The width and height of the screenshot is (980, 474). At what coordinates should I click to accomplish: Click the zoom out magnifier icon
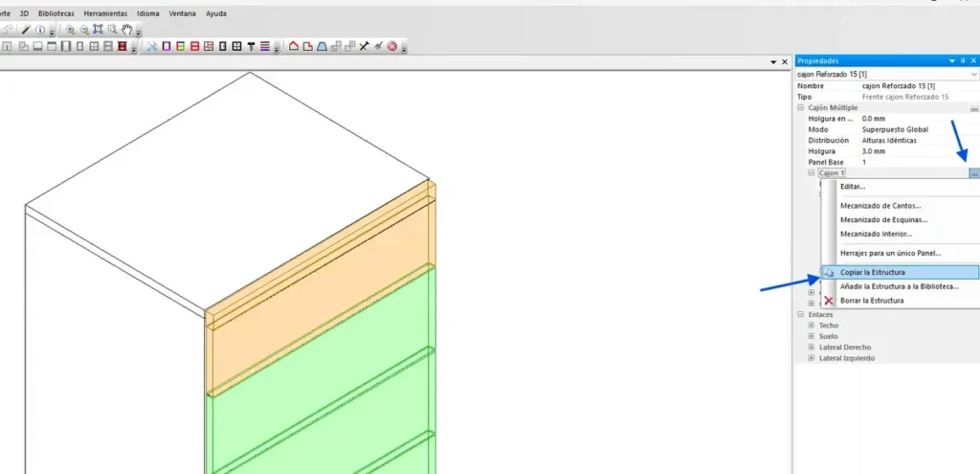(84, 30)
